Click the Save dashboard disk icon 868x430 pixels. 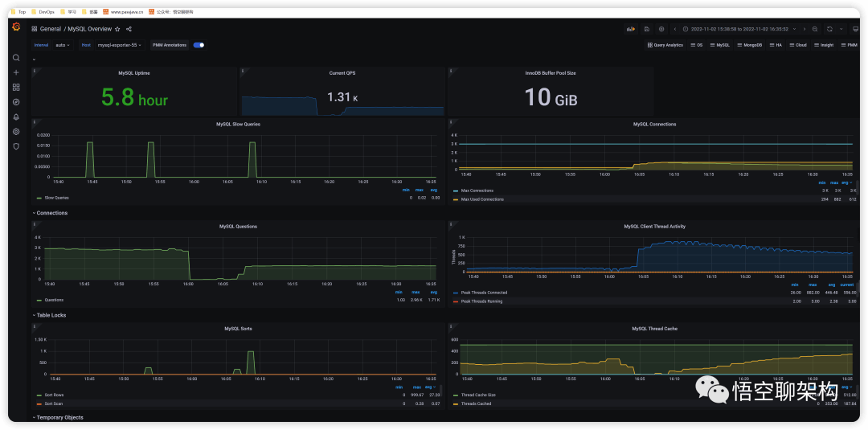coord(646,29)
